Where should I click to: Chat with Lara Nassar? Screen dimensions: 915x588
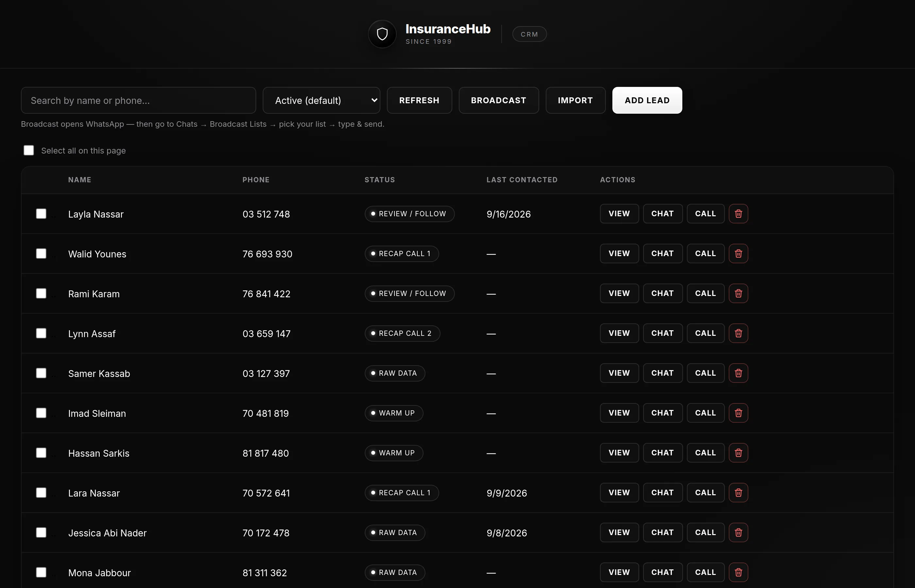tap(663, 493)
